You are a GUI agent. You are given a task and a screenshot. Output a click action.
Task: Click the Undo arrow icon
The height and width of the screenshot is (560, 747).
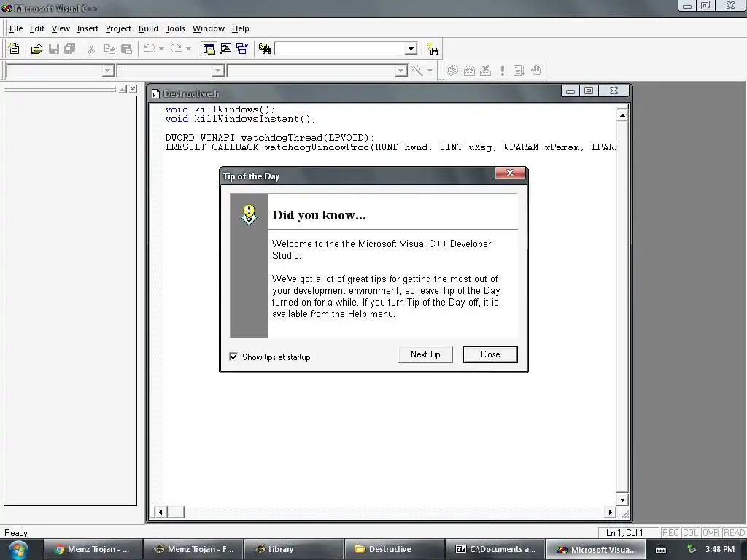pyautogui.click(x=149, y=49)
